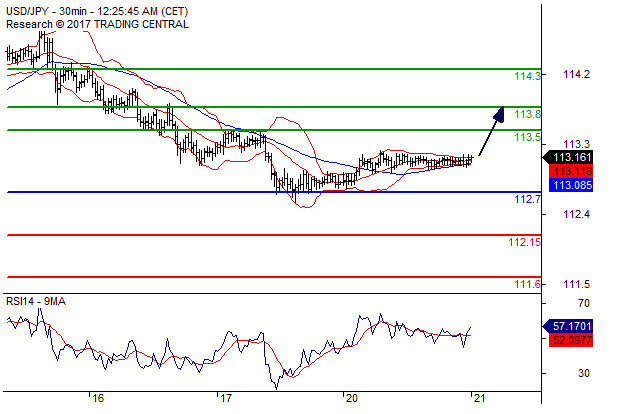The height and width of the screenshot is (414, 618).
Task: Click the 112.4 price axis value
Action: (576, 214)
